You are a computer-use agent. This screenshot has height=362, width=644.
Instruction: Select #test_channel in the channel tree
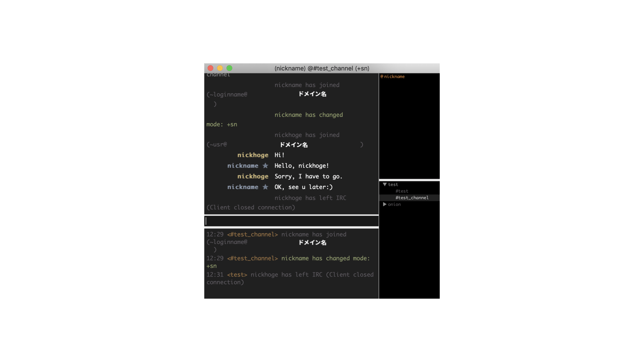412,198
